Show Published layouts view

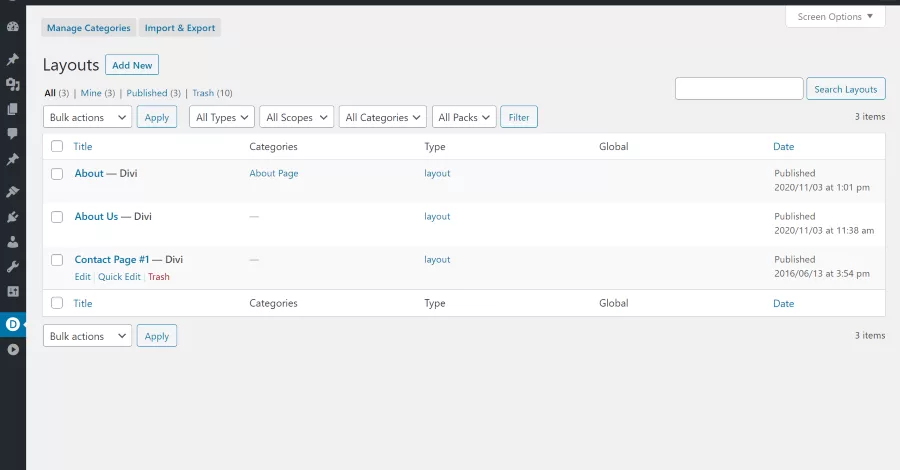pos(147,93)
